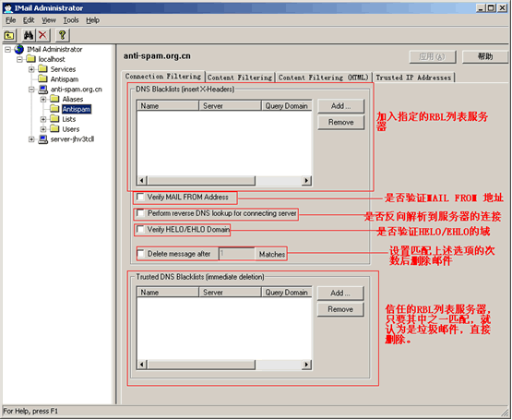The height and width of the screenshot is (420, 512).
Task: Expand the Services tree node
Action: click(x=31, y=69)
